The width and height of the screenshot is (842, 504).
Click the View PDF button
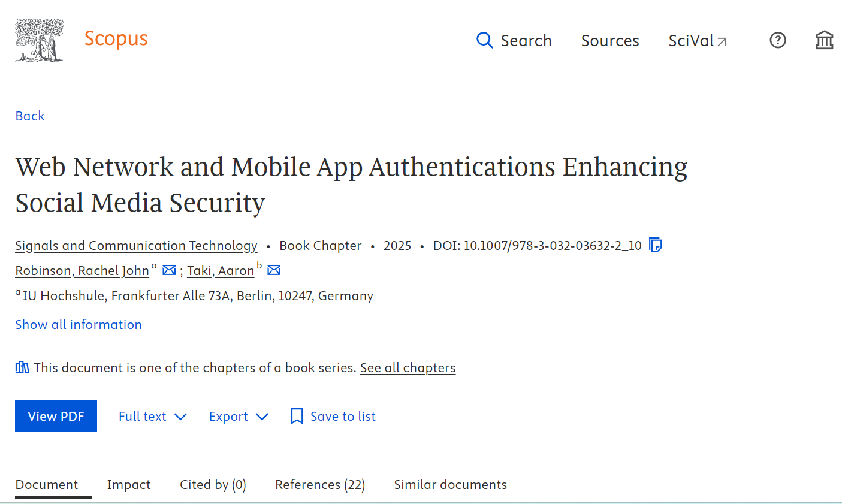pos(56,416)
